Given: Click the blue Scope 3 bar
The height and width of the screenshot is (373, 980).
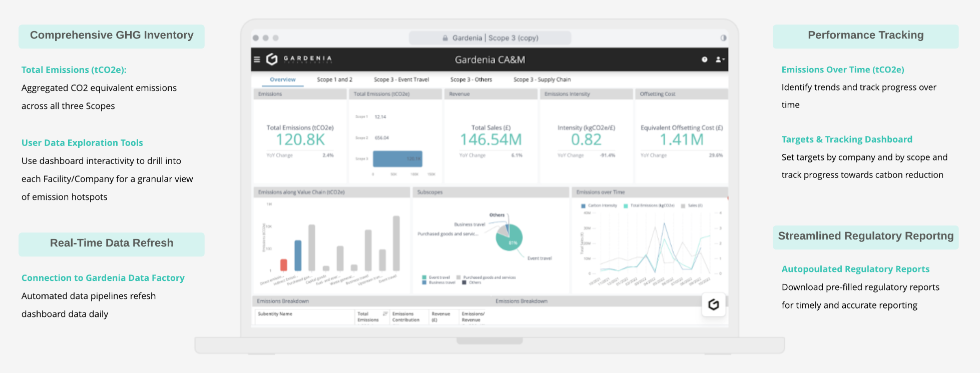Looking at the screenshot, I should [x=398, y=159].
